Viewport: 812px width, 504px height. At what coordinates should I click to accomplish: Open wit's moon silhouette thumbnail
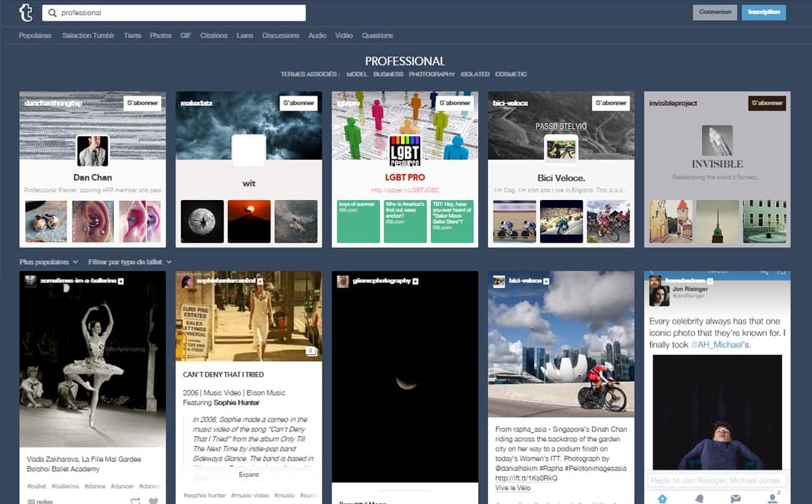click(x=202, y=221)
